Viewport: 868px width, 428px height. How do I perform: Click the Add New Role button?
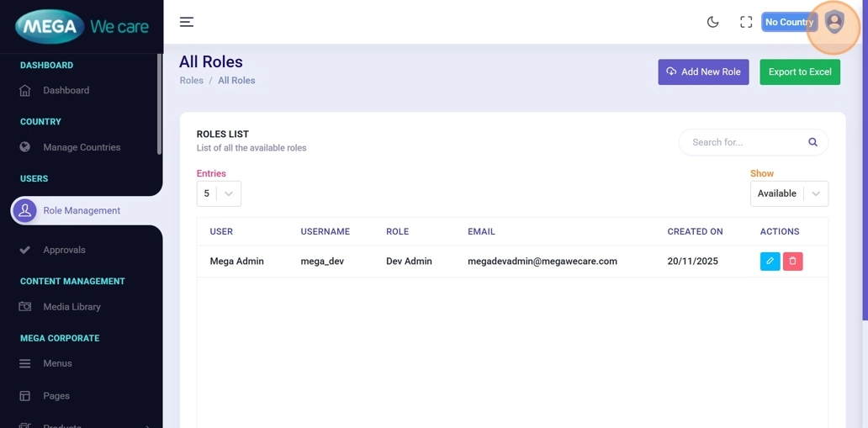click(x=703, y=72)
